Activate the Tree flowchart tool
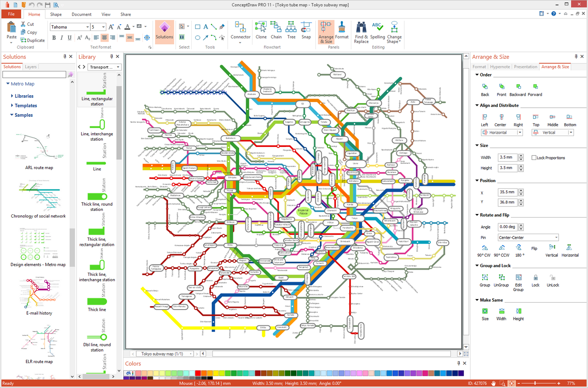Viewport: 588px width, 388px height. click(291, 31)
